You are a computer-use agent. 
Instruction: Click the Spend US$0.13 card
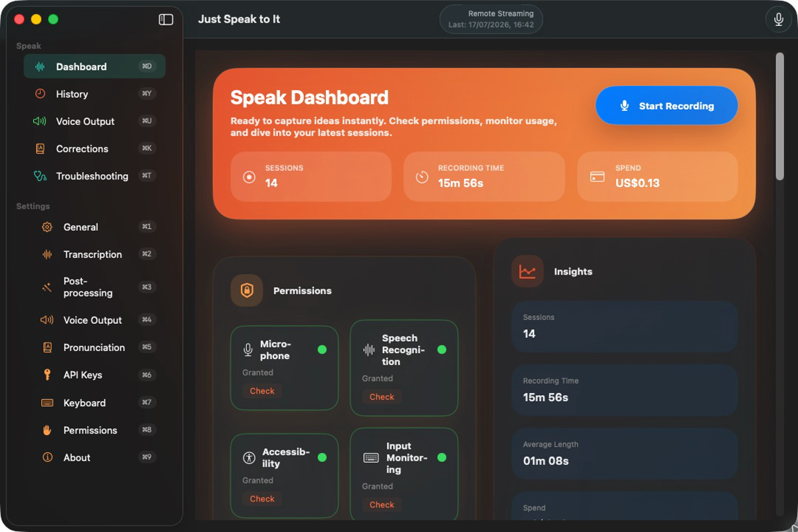click(658, 176)
